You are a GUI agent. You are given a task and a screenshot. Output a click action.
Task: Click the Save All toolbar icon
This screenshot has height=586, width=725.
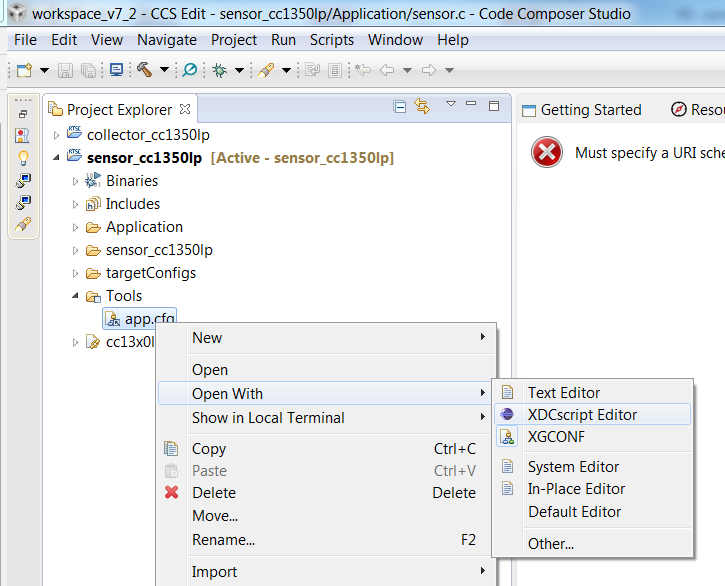click(x=88, y=70)
